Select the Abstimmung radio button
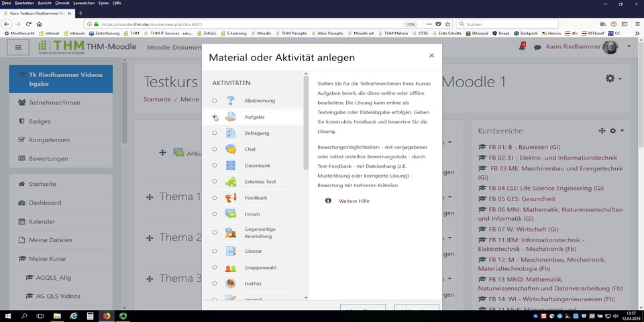Screen dimensions: 644x322 [x=215, y=101]
